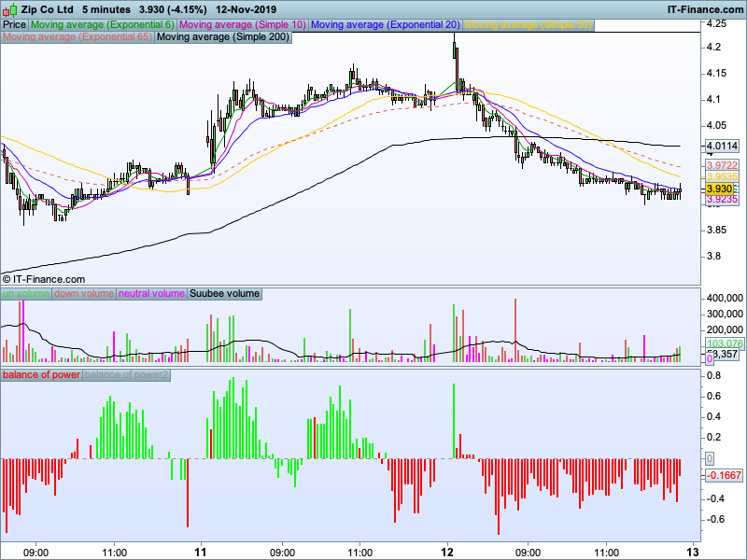Image resolution: width=747 pixels, height=560 pixels.
Task: Click the 4.0114 price axis label
Action: (722, 146)
